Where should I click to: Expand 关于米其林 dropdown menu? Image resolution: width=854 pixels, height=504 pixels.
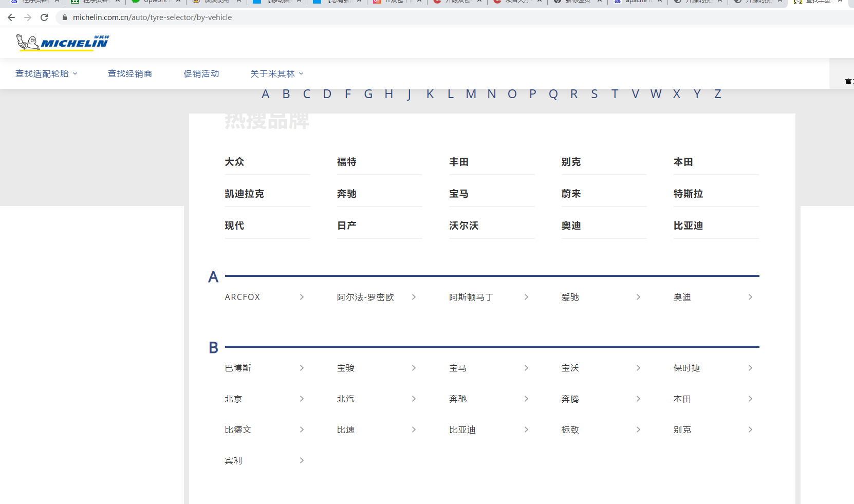coord(277,73)
